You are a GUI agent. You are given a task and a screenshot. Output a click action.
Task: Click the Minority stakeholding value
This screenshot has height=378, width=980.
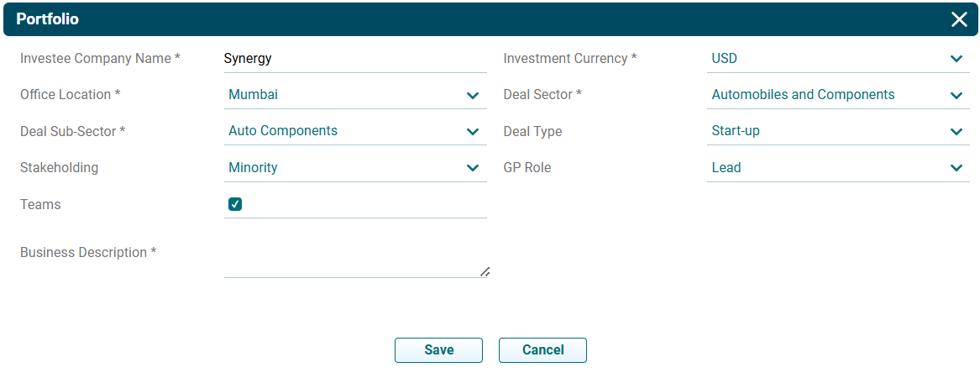point(254,168)
